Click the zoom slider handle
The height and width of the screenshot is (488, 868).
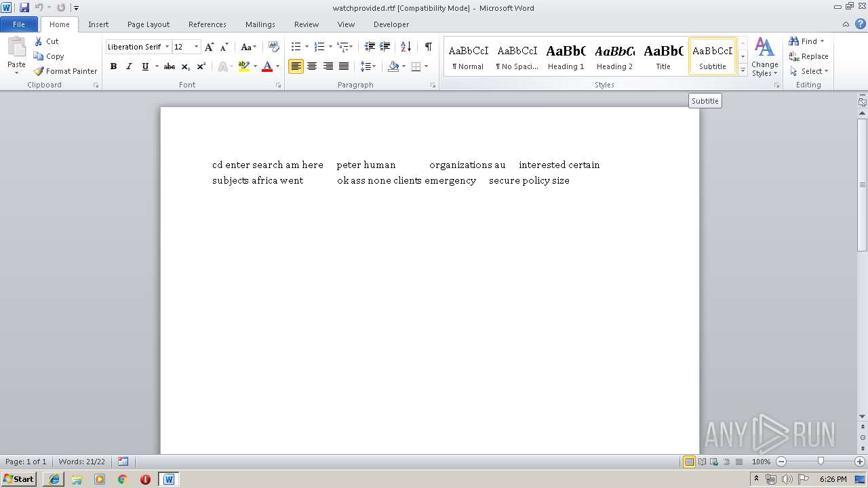tap(821, 462)
